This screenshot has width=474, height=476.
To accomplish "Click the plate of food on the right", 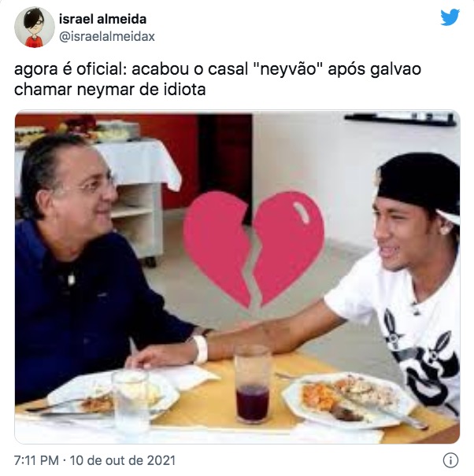I will tap(348, 399).
